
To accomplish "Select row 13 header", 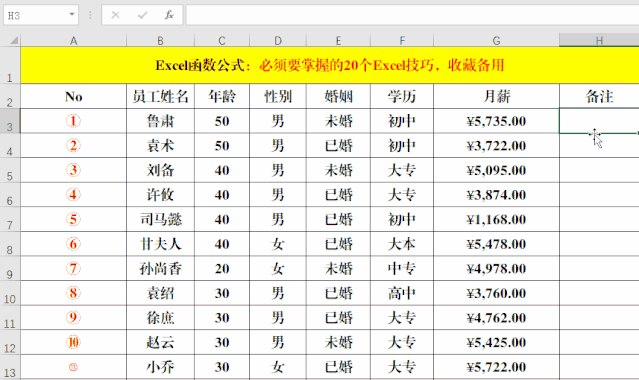I will 10,367.
